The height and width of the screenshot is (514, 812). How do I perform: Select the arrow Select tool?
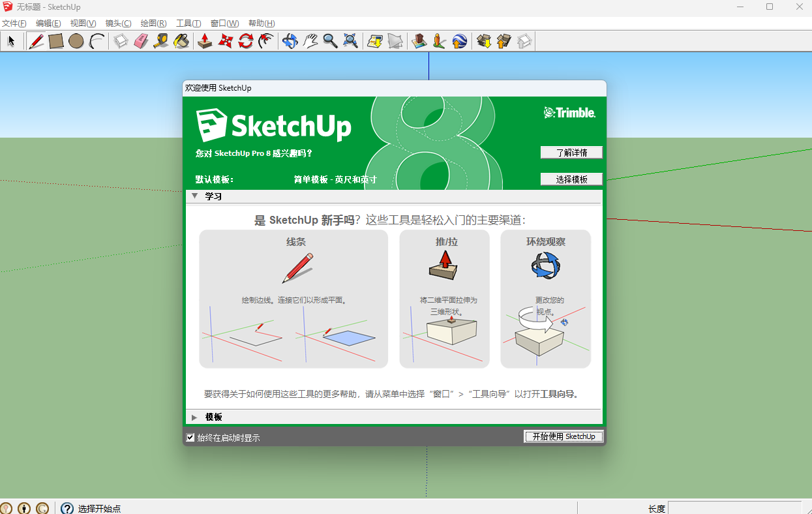point(11,41)
